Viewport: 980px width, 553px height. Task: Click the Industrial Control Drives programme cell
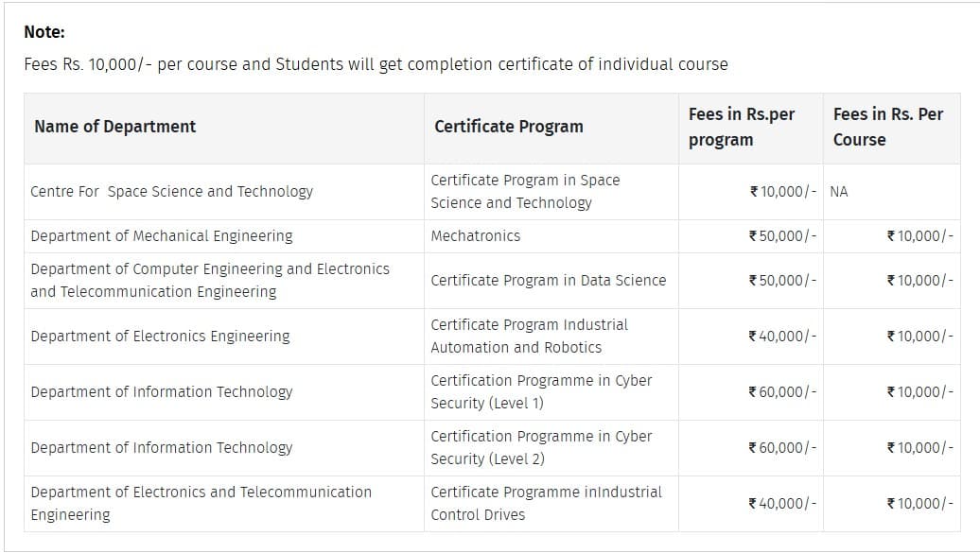[546, 503]
